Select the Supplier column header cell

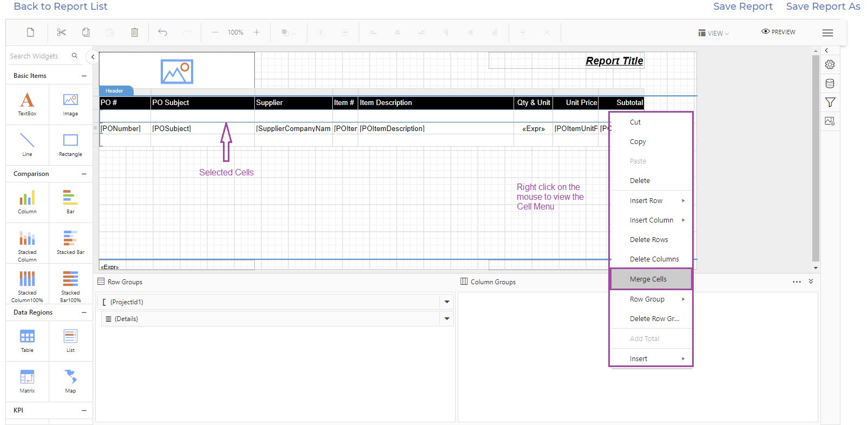(x=293, y=103)
